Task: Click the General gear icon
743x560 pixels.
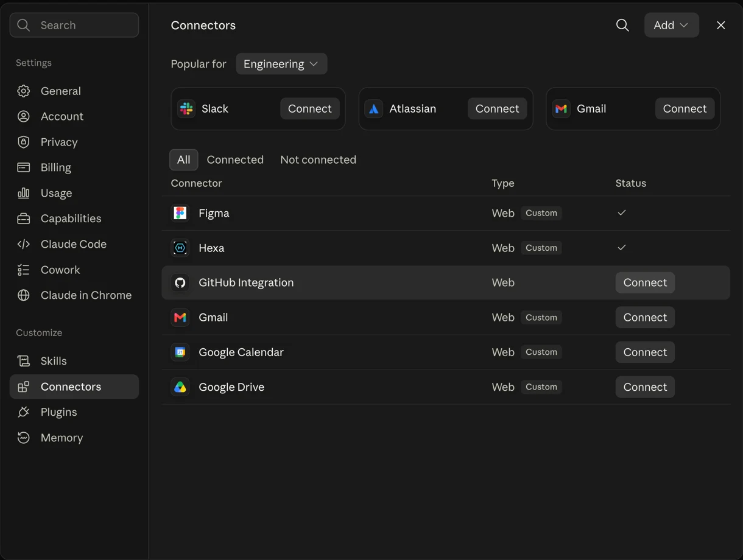Action: (x=24, y=91)
